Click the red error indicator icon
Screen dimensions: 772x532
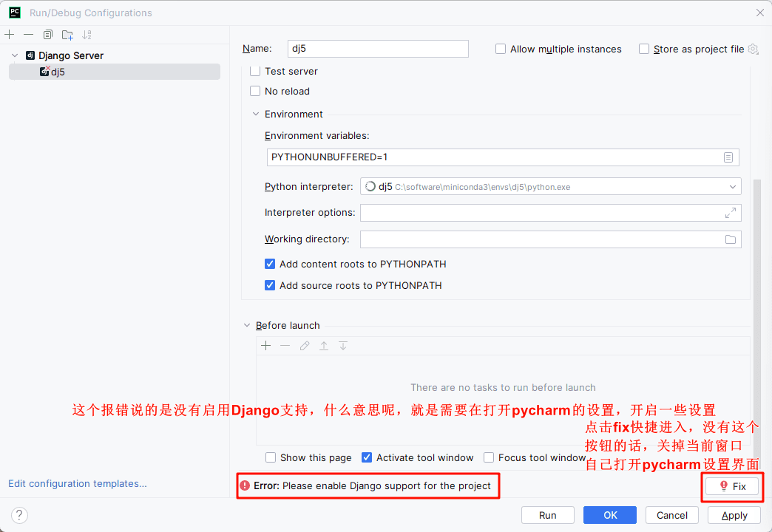coord(245,485)
